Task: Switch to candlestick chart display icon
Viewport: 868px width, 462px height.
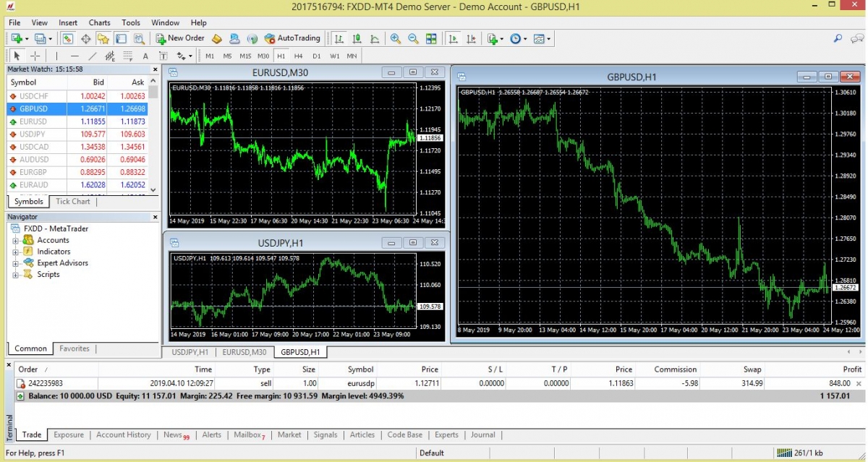Action: (x=357, y=38)
